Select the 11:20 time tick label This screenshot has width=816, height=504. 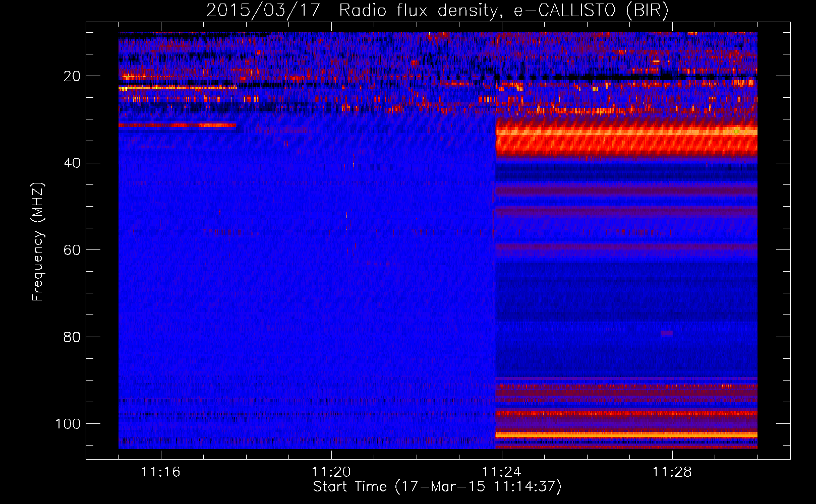pyautogui.click(x=331, y=472)
